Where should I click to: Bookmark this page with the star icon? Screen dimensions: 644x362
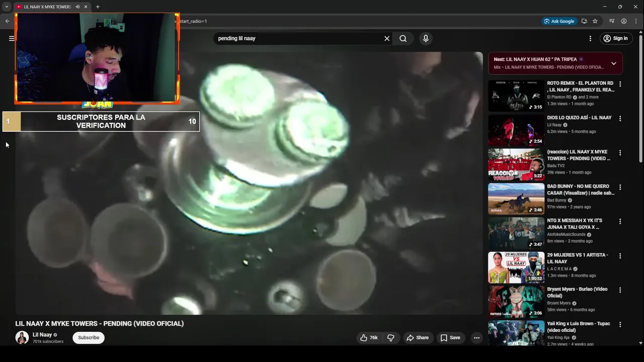(595, 21)
